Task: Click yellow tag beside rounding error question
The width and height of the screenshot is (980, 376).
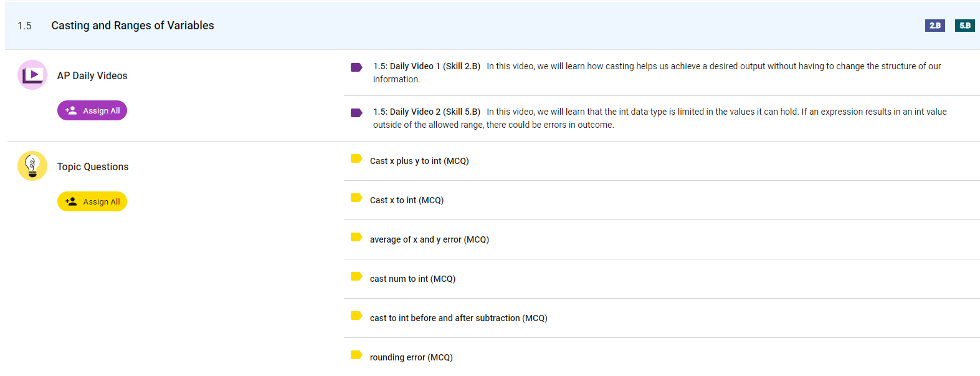Action: (x=356, y=355)
